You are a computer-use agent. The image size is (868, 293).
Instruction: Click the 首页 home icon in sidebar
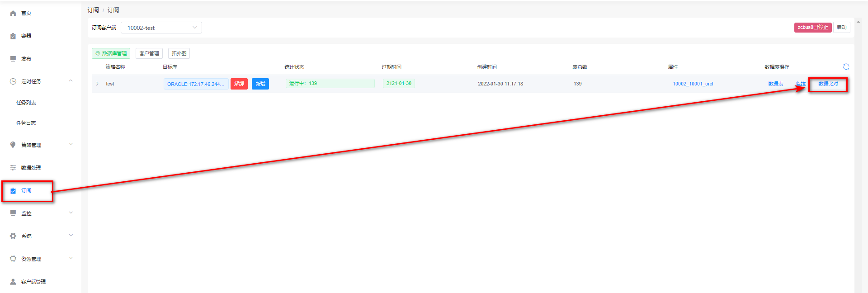(x=13, y=13)
